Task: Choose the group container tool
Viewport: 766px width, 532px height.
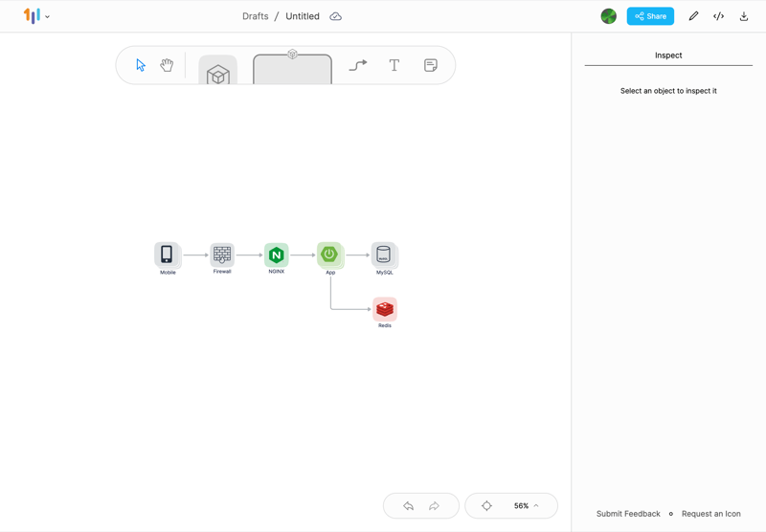Action: tap(292, 68)
